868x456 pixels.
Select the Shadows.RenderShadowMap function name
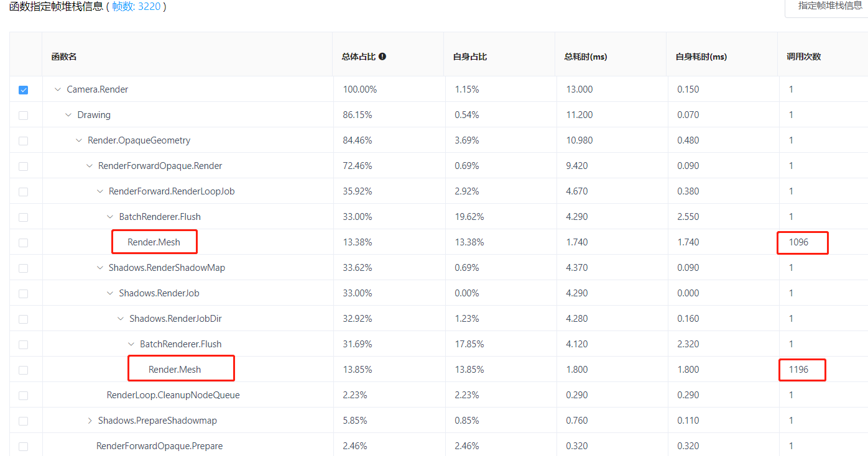tap(167, 268)
